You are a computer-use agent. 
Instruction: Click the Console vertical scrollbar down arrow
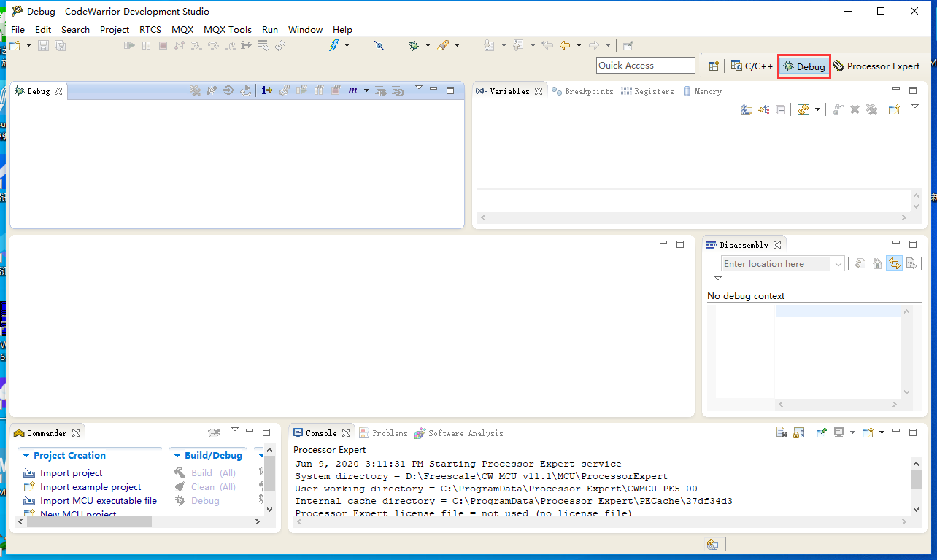(916, 510)
